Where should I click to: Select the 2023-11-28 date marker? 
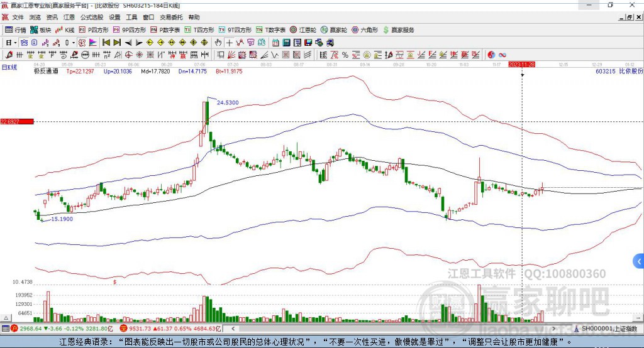click(x=521, y=65)
